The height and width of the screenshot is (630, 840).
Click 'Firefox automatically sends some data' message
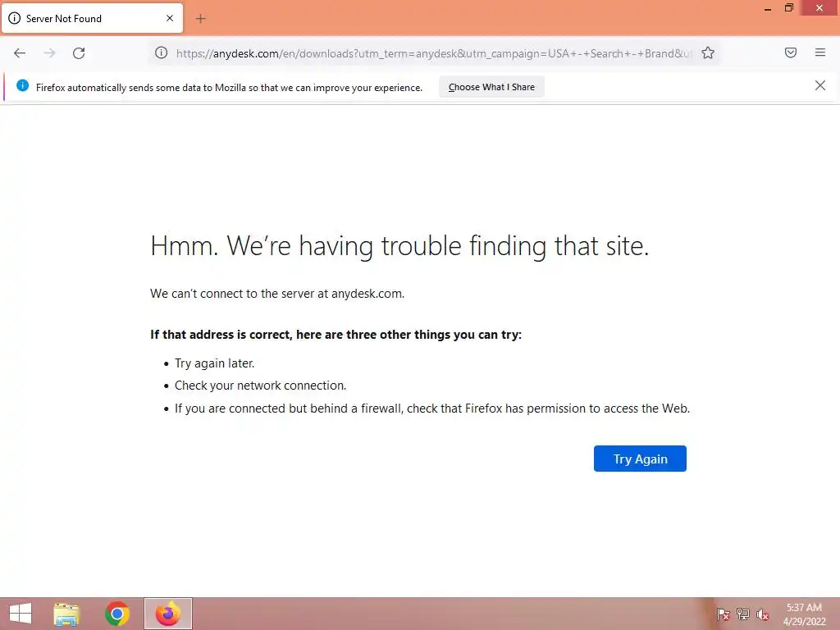(x=230, y=87)
